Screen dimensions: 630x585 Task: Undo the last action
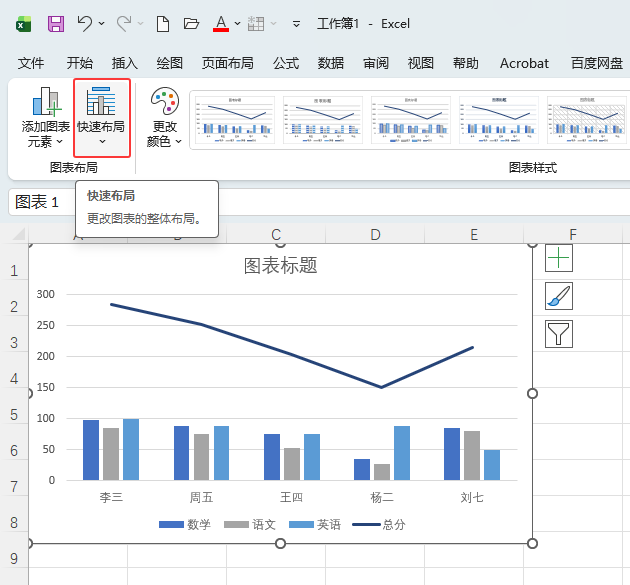pyautogui.click(x=84, y=24)
